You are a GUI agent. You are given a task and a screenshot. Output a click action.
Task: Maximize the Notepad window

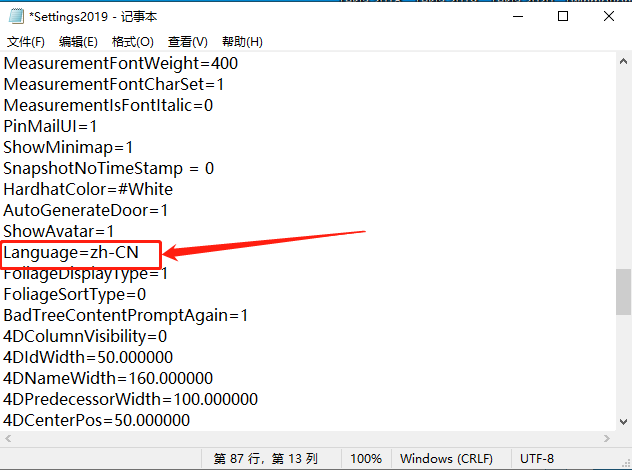563,17
